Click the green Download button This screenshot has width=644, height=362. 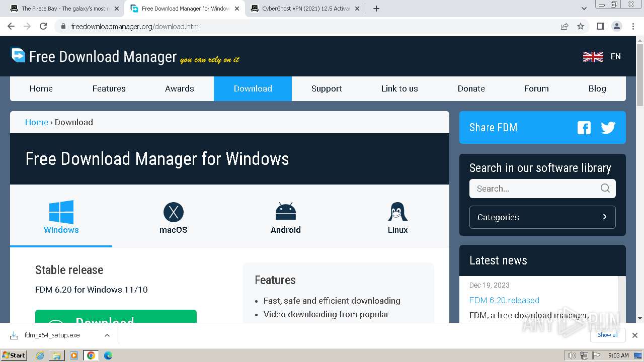[116, 317]
